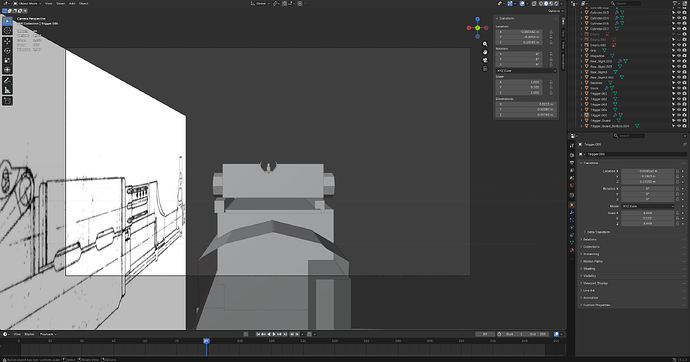Select the Add Cube tool
This screenshot has width=690, height=362.
tap(7, 101)
